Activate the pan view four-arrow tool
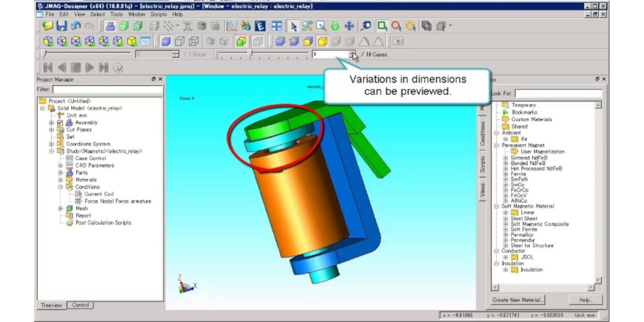 349,26
